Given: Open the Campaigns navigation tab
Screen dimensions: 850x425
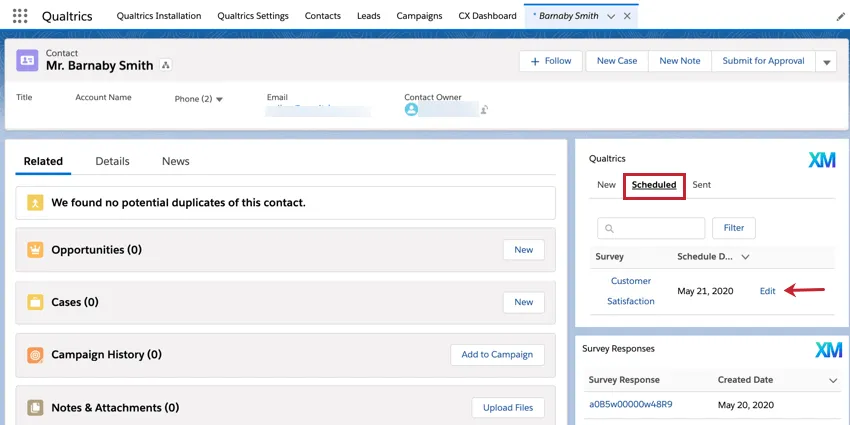Looking at the screenshot, I should 420,17.
